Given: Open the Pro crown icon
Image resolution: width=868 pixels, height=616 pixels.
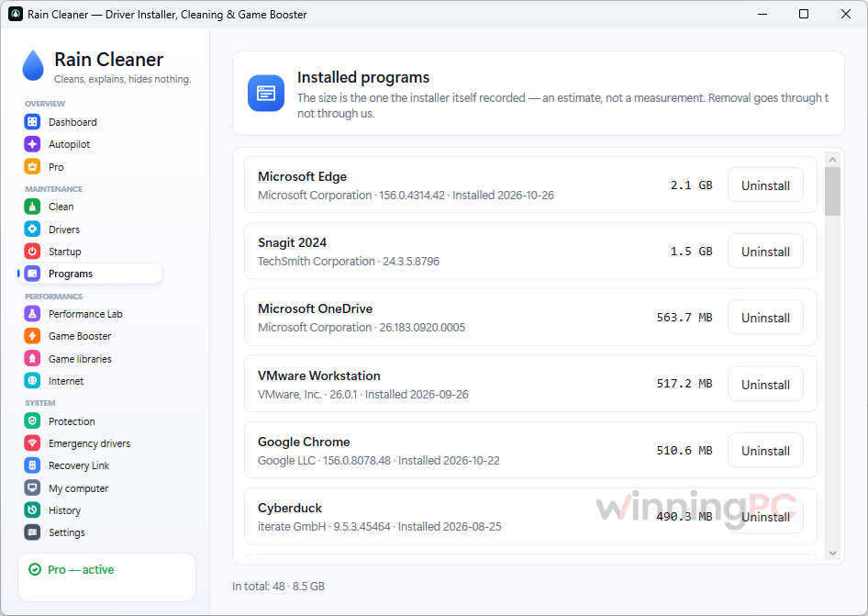Looking at the screenshot, I should [32, 167].
